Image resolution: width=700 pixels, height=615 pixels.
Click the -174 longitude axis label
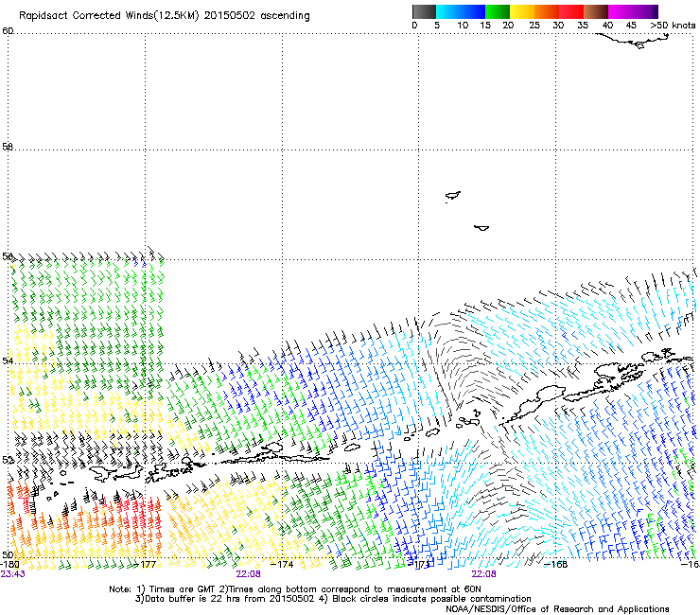click(282, 564)
